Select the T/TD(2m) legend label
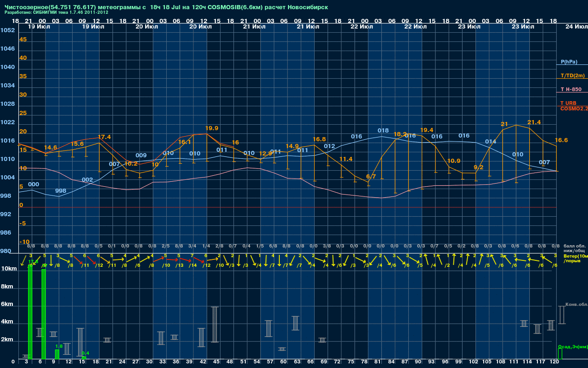This screenshot has width=588, height=368. tap(572, 75)
